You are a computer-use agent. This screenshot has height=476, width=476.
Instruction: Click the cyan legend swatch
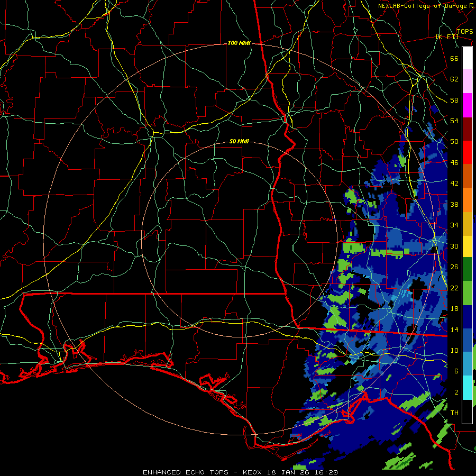pos(467,388)
